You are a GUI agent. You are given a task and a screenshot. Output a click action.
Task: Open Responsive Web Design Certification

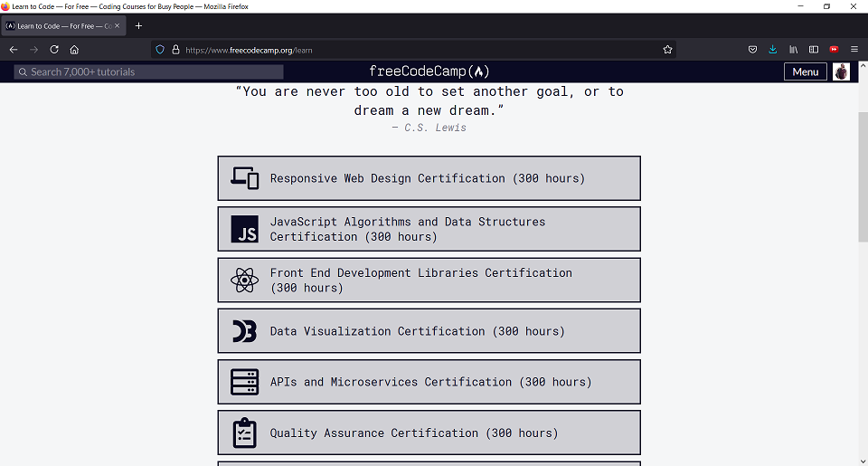coord(429,178)
